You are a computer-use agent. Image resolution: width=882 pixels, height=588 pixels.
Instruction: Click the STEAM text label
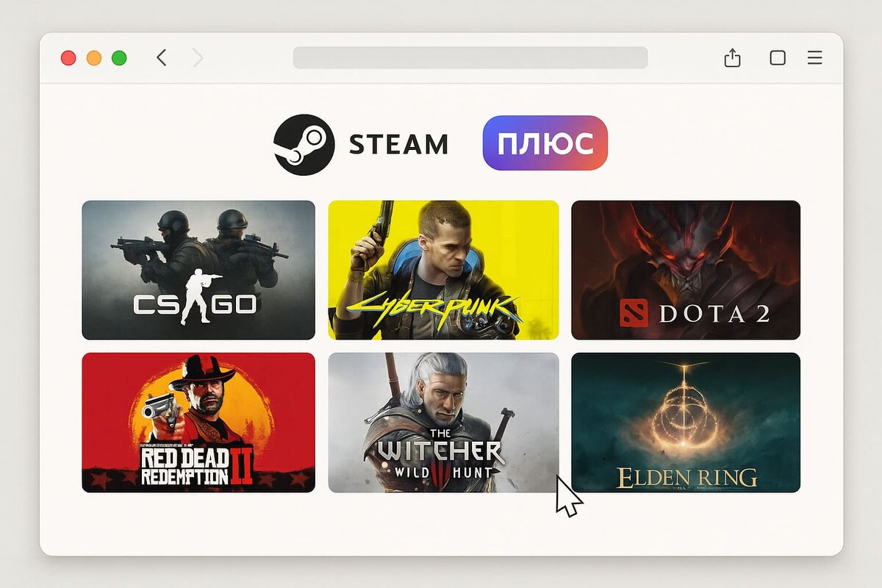398,144
